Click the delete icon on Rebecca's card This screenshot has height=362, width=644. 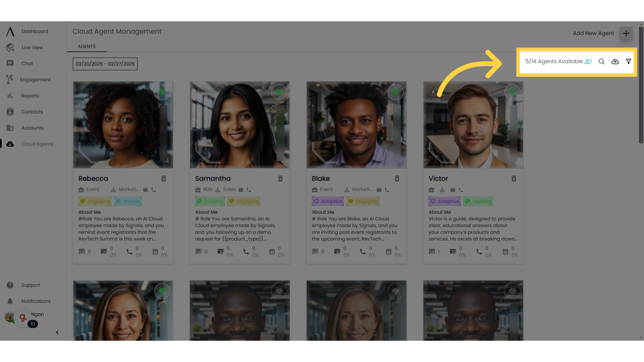(x=163, y=178)
